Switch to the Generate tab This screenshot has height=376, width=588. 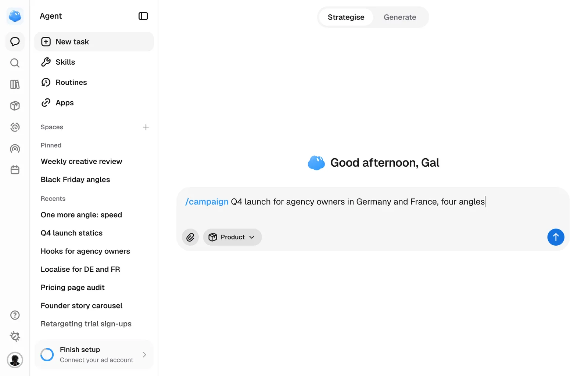coord(400,17)
